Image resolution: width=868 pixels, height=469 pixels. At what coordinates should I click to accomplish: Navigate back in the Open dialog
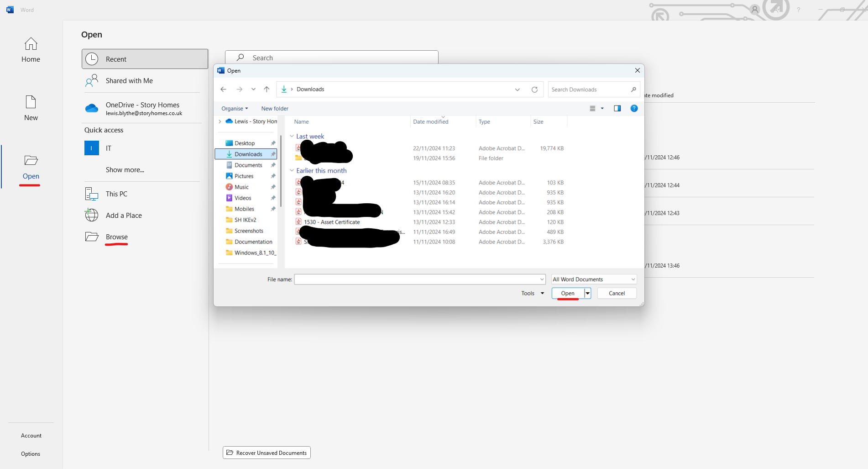tap(224, 90)
